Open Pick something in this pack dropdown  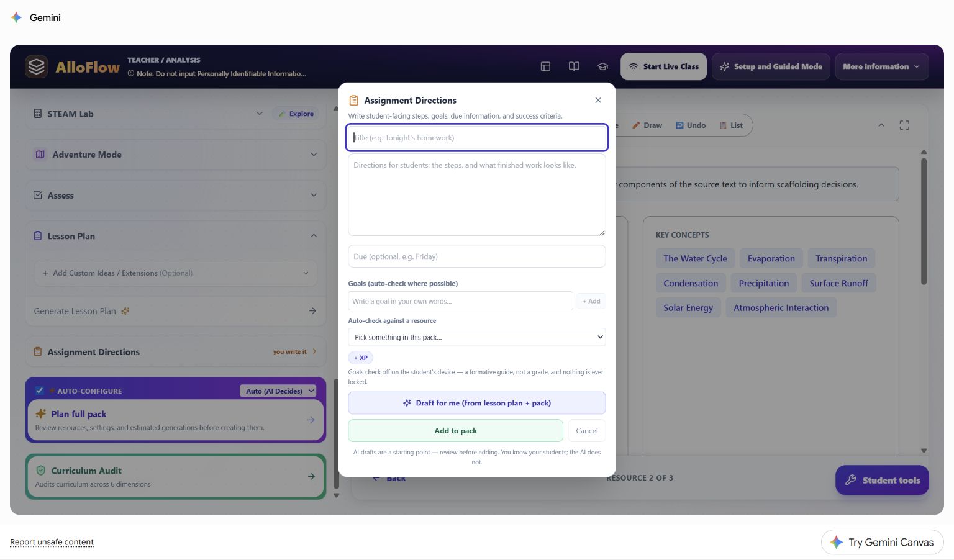pyautogui.click(x=476, y=337)
